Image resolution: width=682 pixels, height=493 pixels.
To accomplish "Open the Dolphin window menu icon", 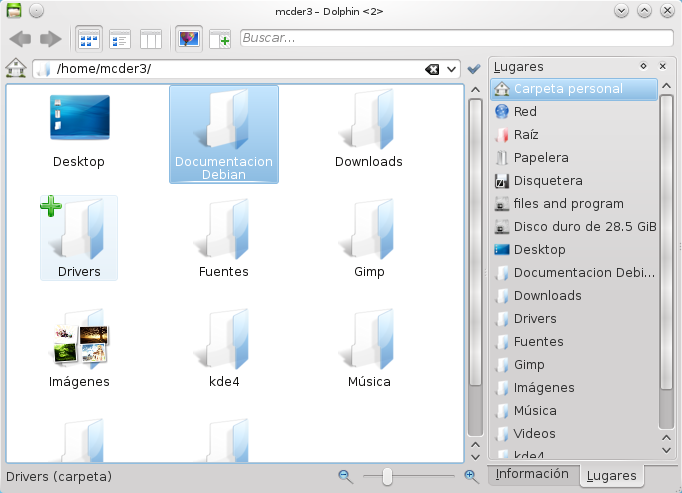I will [x=14, y=10].
